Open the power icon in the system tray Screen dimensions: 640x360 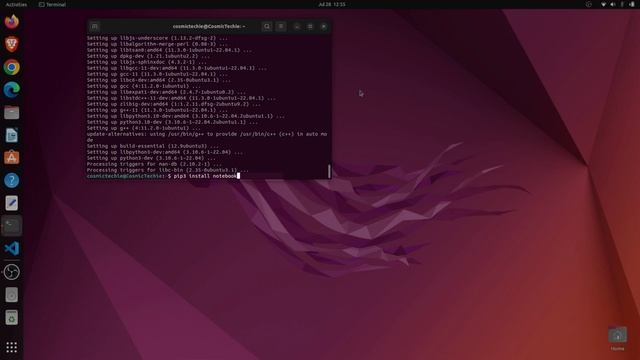click(x=631, y=4)
